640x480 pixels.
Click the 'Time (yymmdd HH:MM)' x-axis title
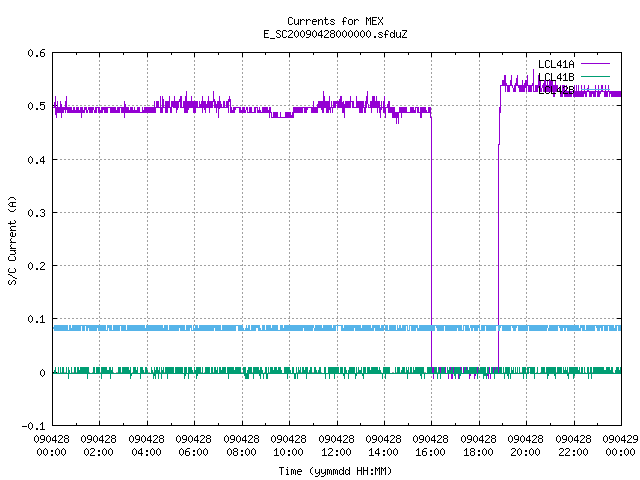[x=335, y=471]
